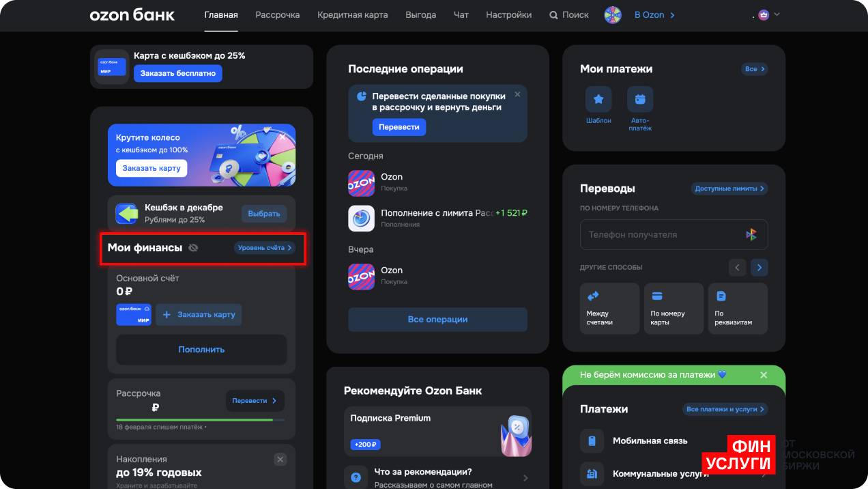This screenshot has width=868, height=489.
Task: Switch to Главная tab
Action: click(221, 15)
